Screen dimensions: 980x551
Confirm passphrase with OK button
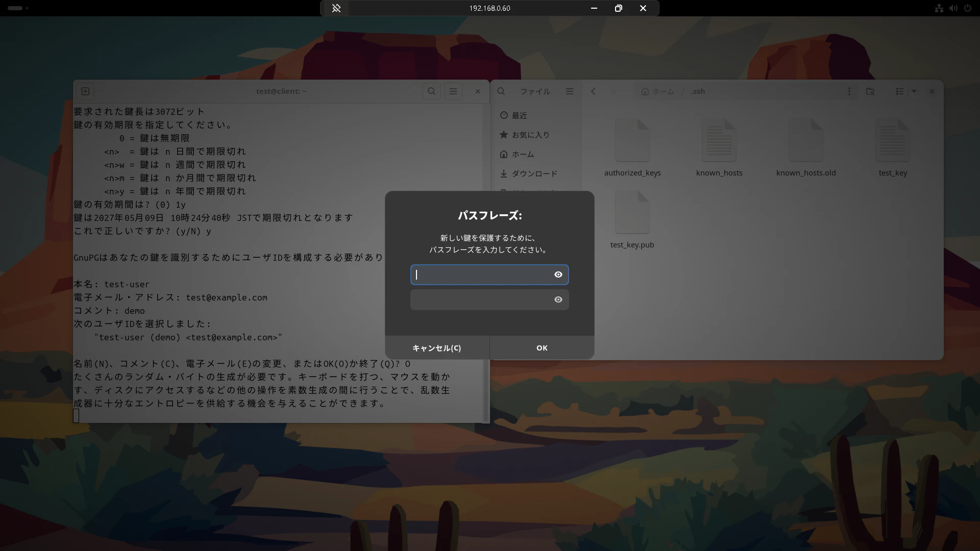(542, 347)
